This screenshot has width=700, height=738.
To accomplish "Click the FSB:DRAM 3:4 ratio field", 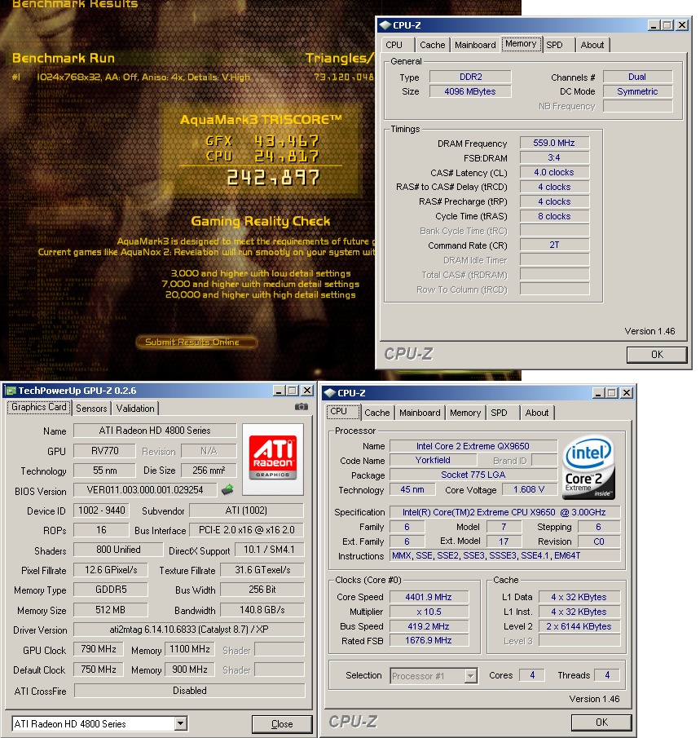I will pos(554,157).
